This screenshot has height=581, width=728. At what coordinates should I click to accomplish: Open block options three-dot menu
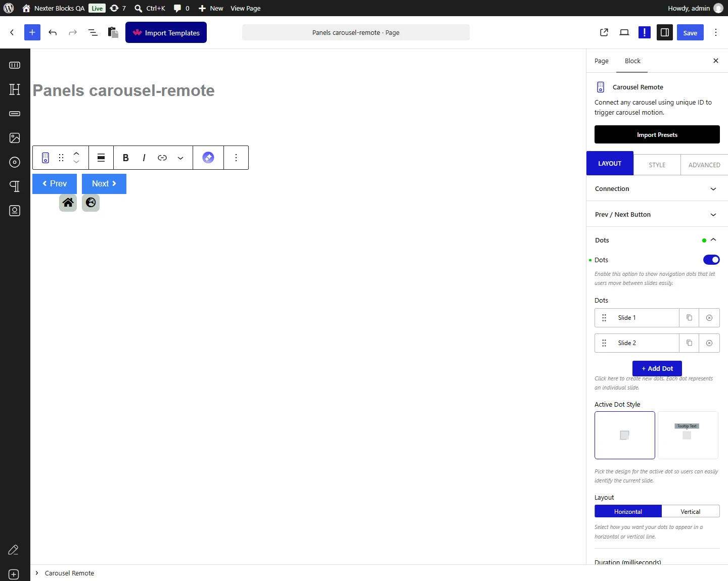[x=236, y=158]
